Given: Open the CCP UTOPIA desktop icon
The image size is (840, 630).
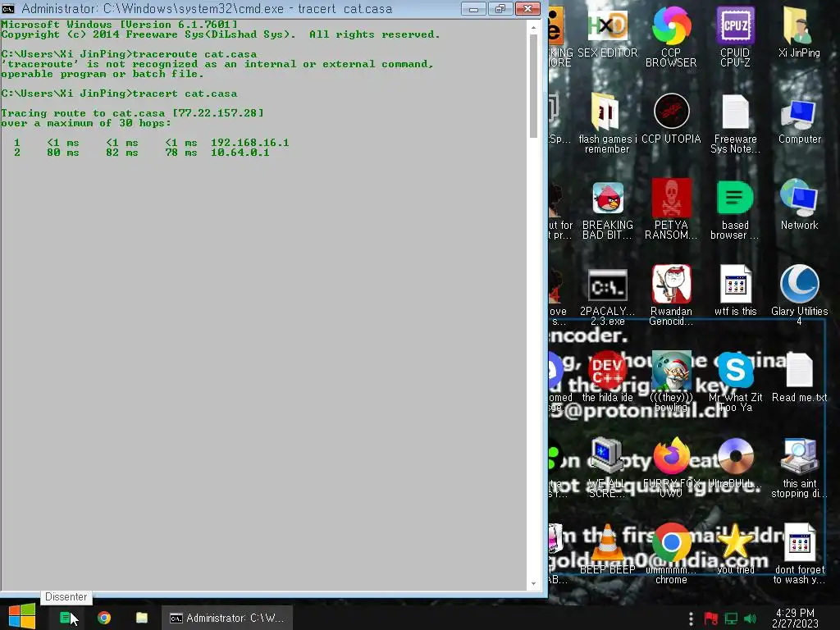Looking at the screenshot, I should click(671, 119).
